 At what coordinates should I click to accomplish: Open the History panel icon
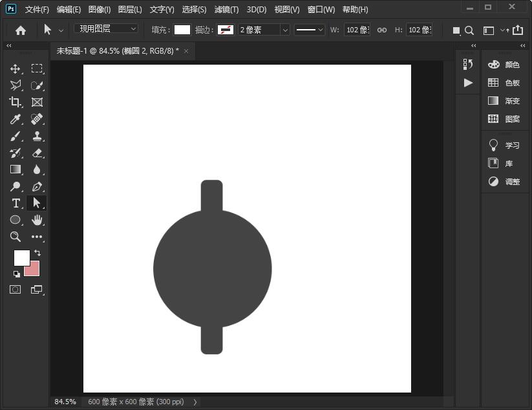point(468,64)
